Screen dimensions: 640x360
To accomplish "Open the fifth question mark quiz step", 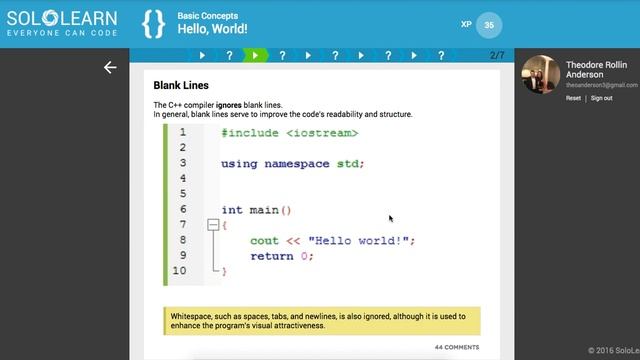I will (x=441, y=56).
